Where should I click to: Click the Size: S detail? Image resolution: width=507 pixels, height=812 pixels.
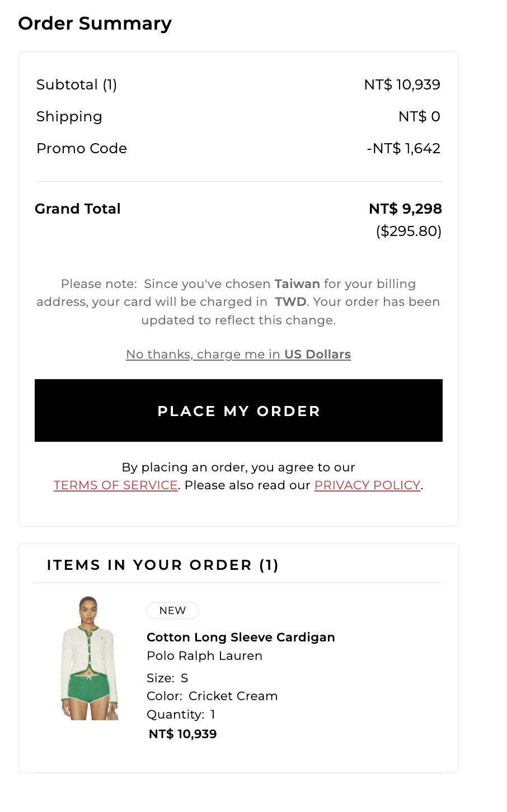[x=167, y=678]
